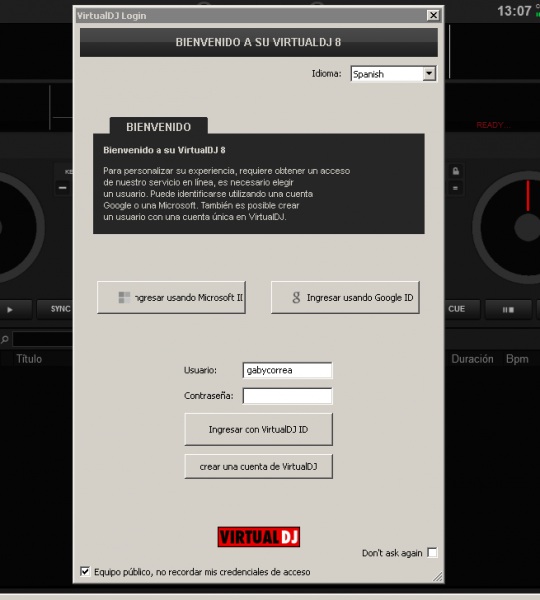The image size is (540, 600).
Task: Click the Contraseña password field
Action: (x=287, y=396)
